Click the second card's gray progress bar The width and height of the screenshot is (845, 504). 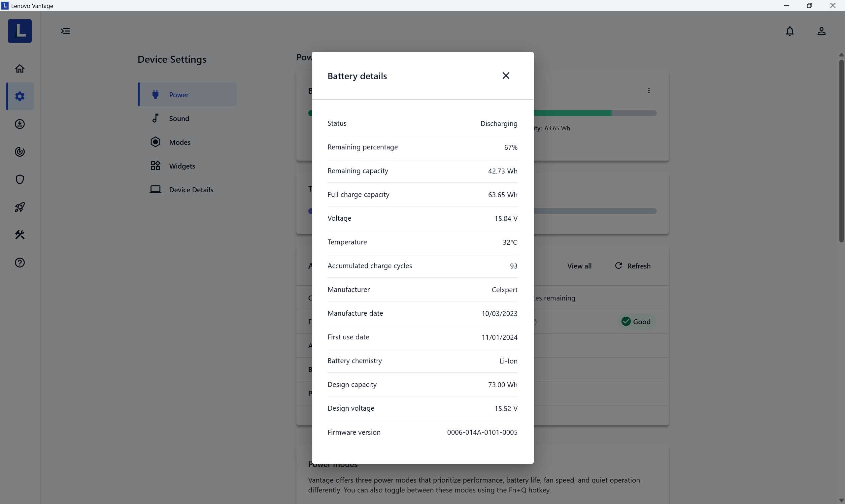pos(594,211)
